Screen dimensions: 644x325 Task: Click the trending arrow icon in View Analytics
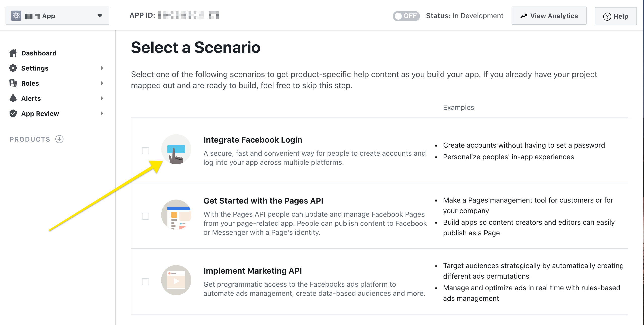pyautogui.click(x=524, y=16)
